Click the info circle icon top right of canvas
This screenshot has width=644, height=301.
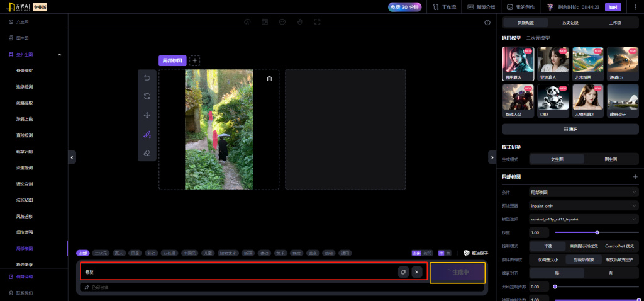tap(487, 23)
